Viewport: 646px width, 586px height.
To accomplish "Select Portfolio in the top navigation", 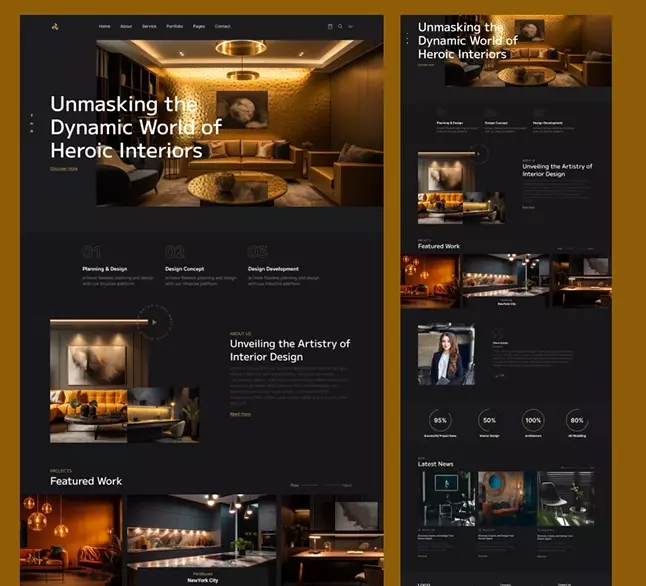I will [175, 26].
